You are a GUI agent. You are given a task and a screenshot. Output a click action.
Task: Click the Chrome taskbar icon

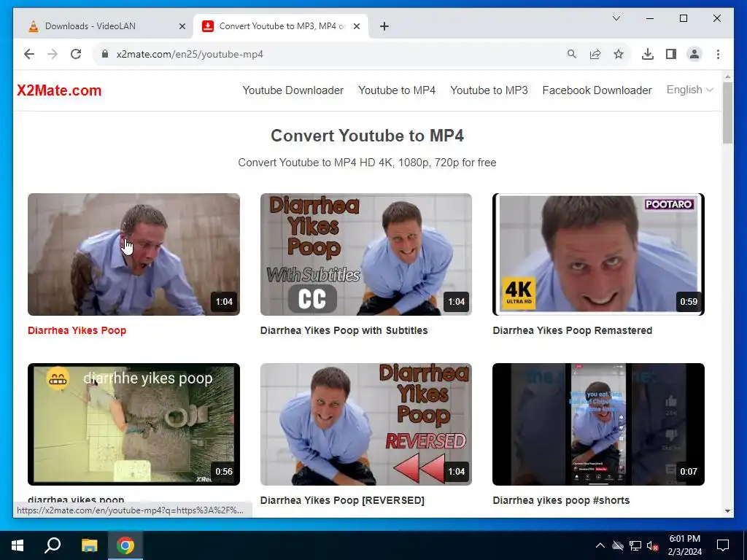click(x=125, y=545)
